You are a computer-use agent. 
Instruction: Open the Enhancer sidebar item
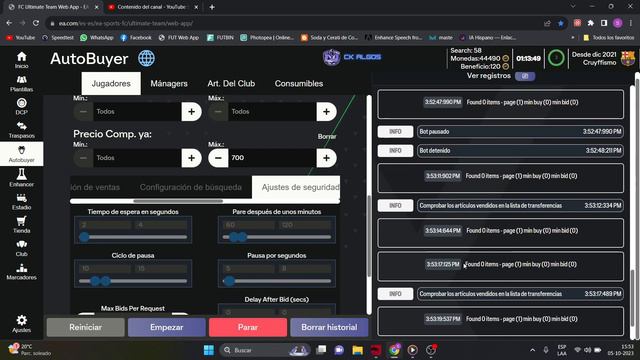(x=22, y=178)
